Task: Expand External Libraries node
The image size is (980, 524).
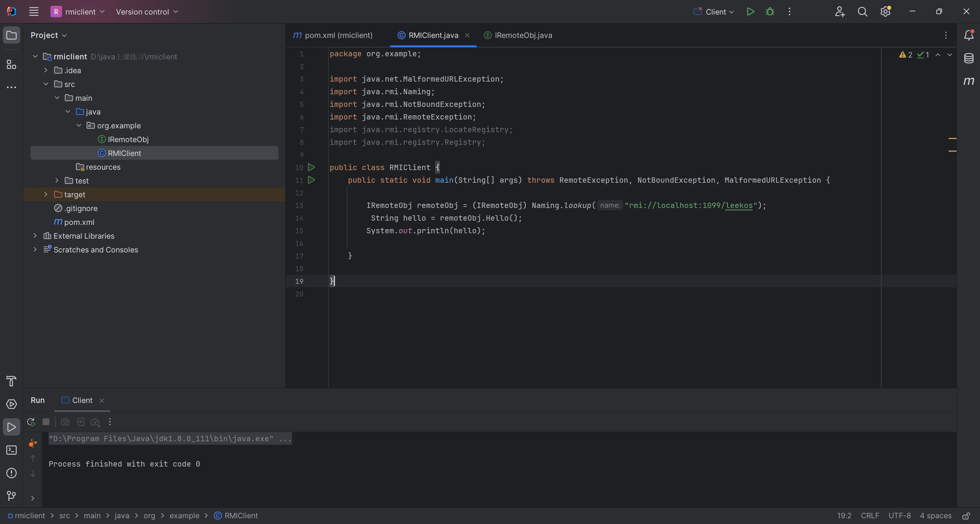Action: [x=35, y=236]
